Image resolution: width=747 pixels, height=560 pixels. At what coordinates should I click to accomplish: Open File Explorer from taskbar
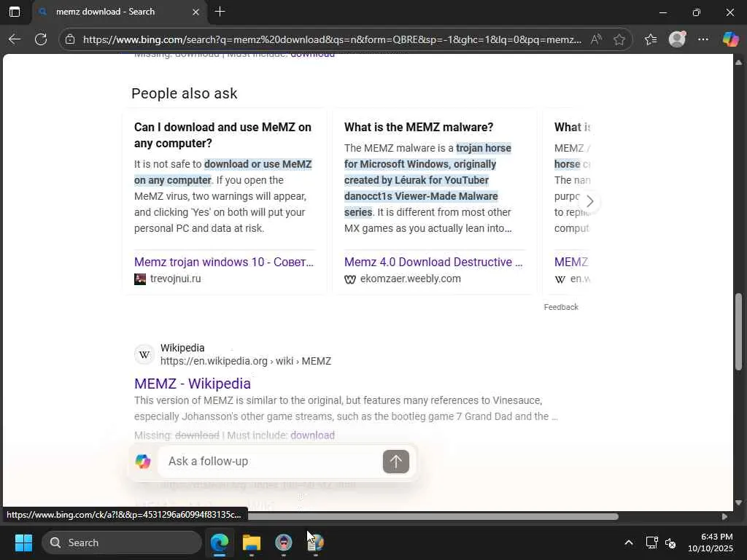point(252,542)
